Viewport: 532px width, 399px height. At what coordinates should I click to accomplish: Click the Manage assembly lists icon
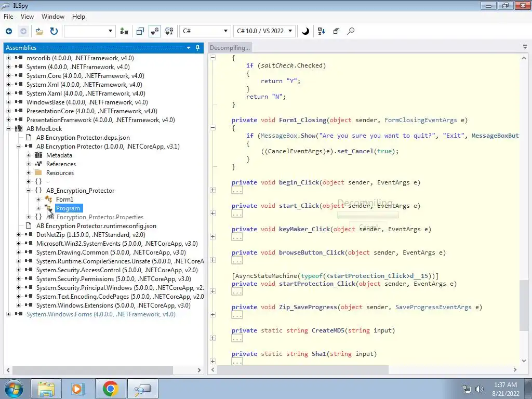(124, 31)
